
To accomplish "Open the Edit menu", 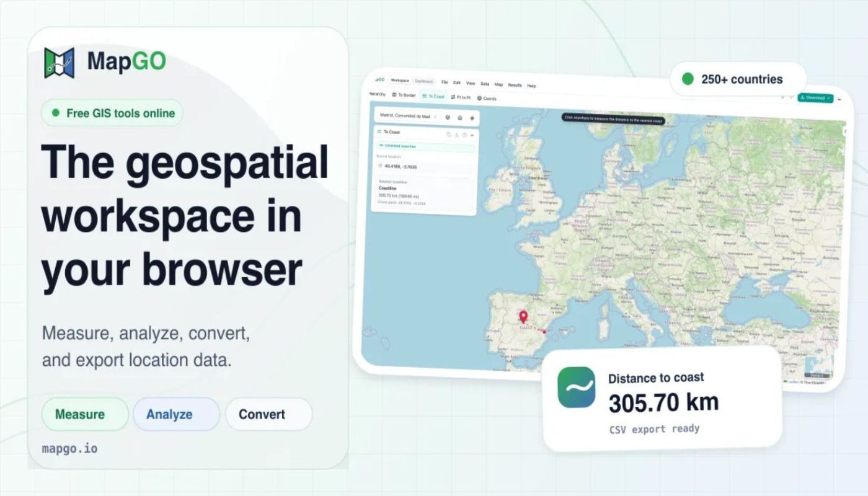I will (x=457, y=82).
